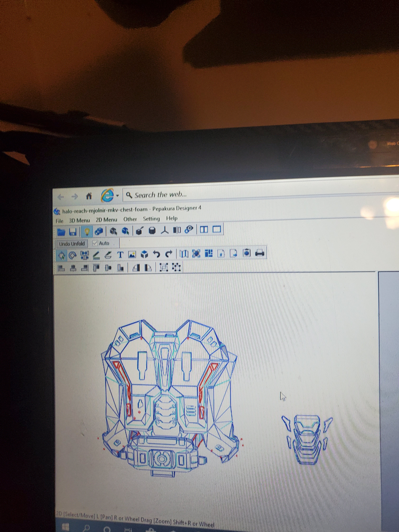Click the three-axis orientation icon
Viewport: 399px width, 532px height.
tap(165, 230)
